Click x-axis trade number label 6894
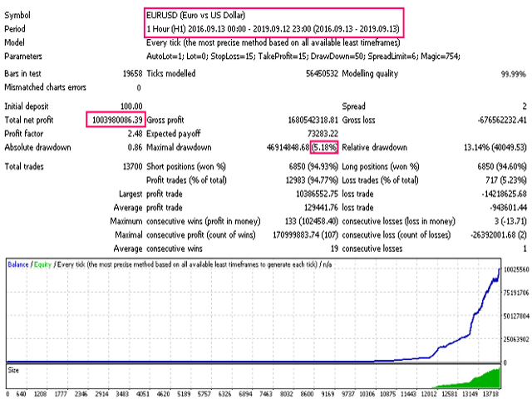 245,394
